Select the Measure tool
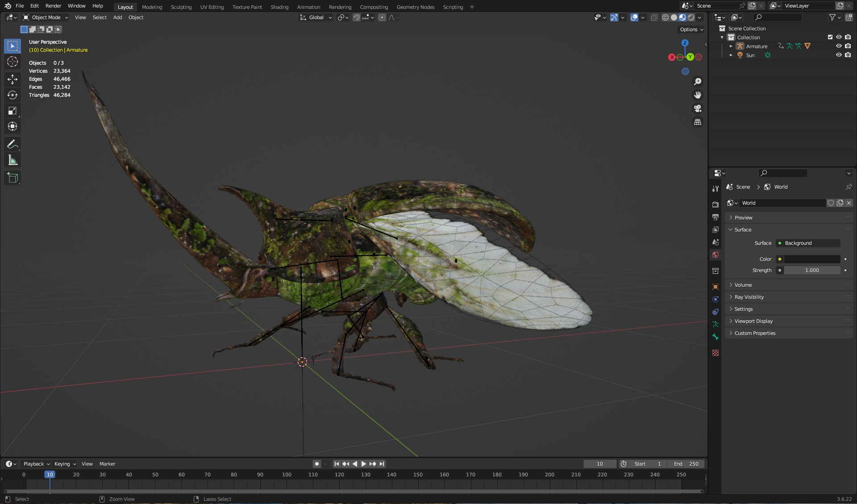This screenshot has height=504, width=857. click(x=12, y=160)
